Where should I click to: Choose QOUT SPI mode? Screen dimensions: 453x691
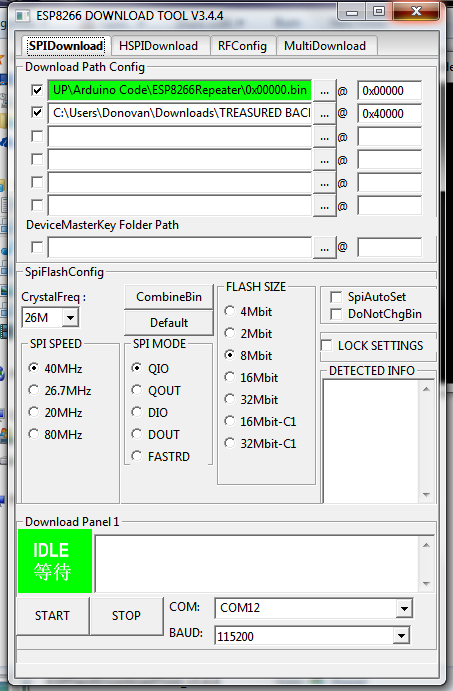(x=156, y=390)
